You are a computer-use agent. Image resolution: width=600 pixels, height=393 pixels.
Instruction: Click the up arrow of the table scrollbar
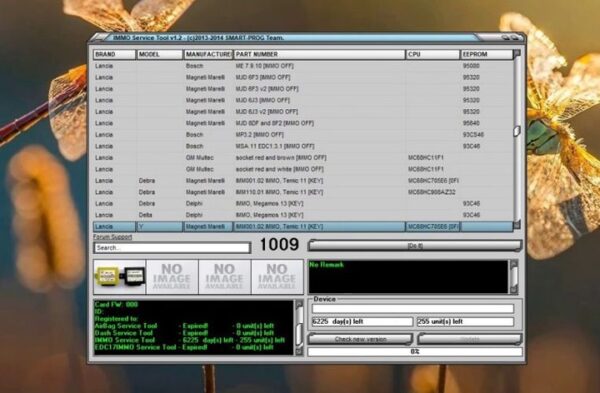517,54
